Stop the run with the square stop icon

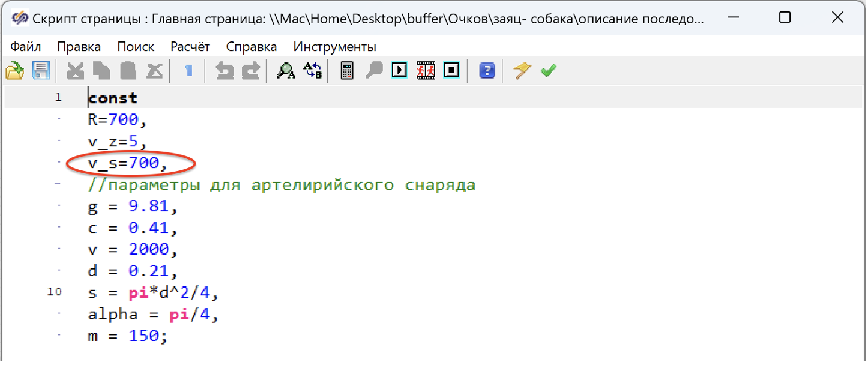point(452,71)
